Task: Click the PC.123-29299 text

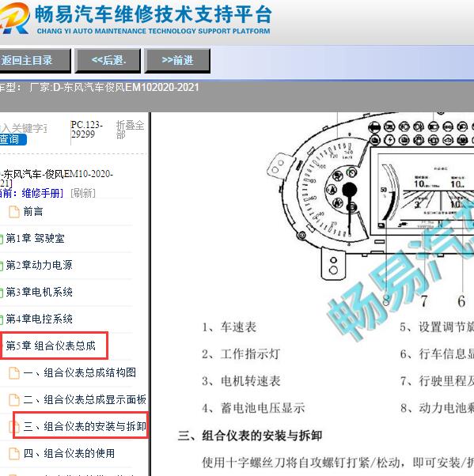Action: coord(86,130)
